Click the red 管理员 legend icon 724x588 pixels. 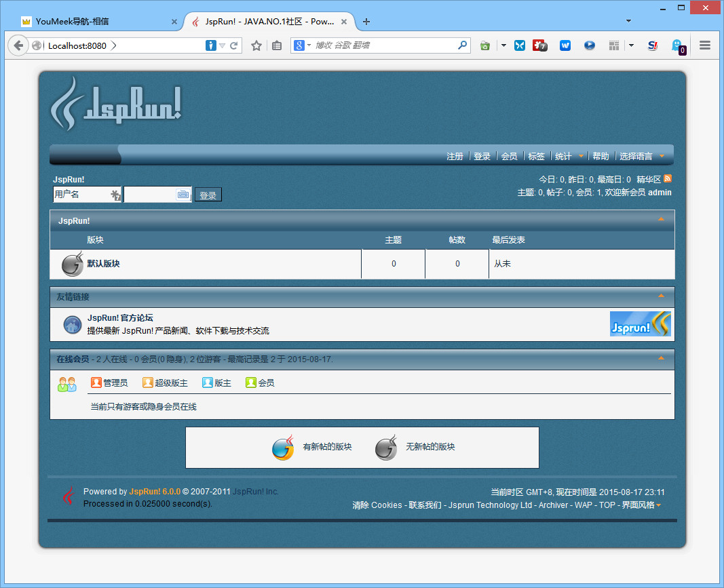pos(95,382)
